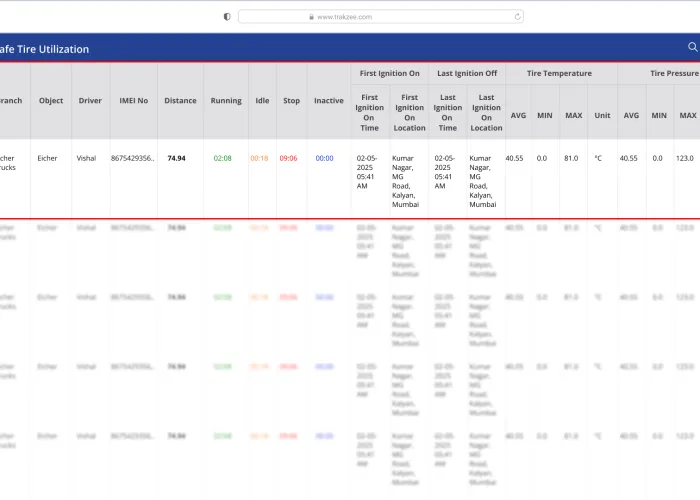Screen dimensions: 700x500
Task: Click the Idle column header
Action: [262, 101]
